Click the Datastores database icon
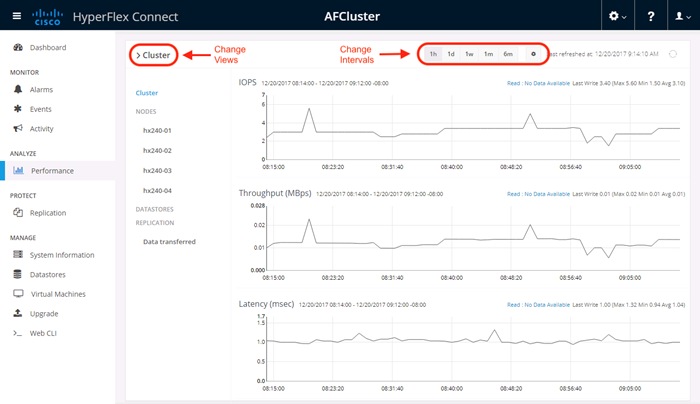700x404 pixels. (x=17, y=274)
